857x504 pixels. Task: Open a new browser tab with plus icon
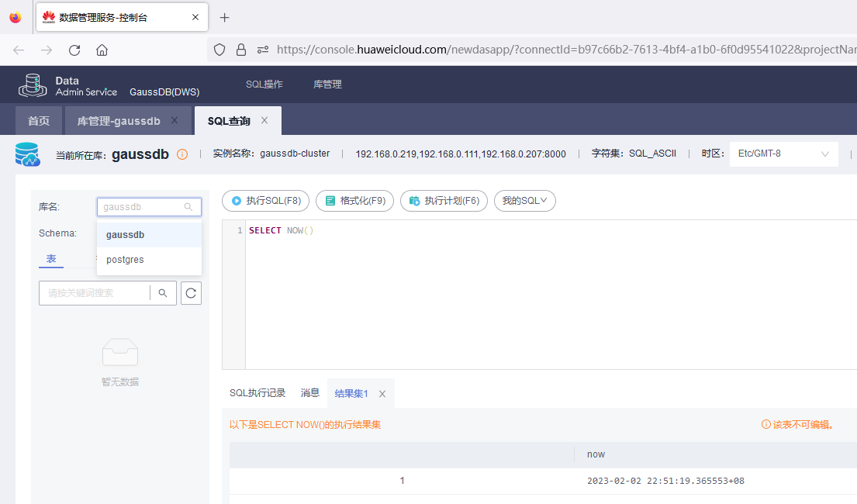224,17
